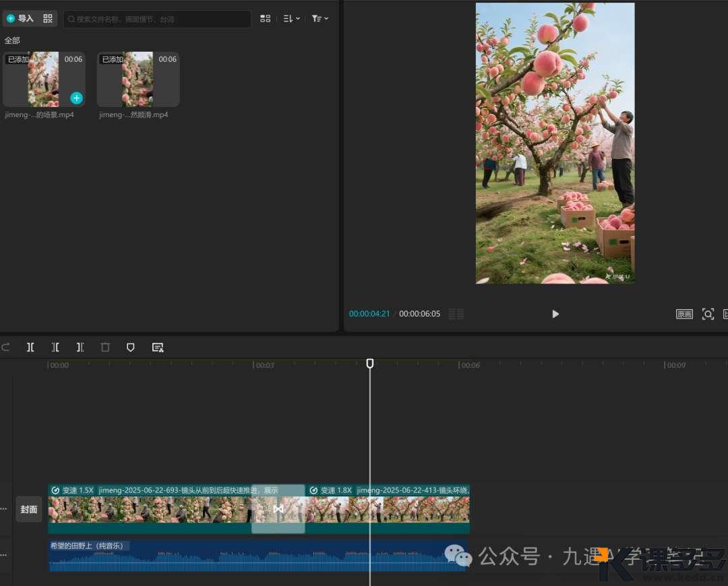Screen dimensions: 728x586
Task: Click the 导入 import button
Action: coord(20,19)
